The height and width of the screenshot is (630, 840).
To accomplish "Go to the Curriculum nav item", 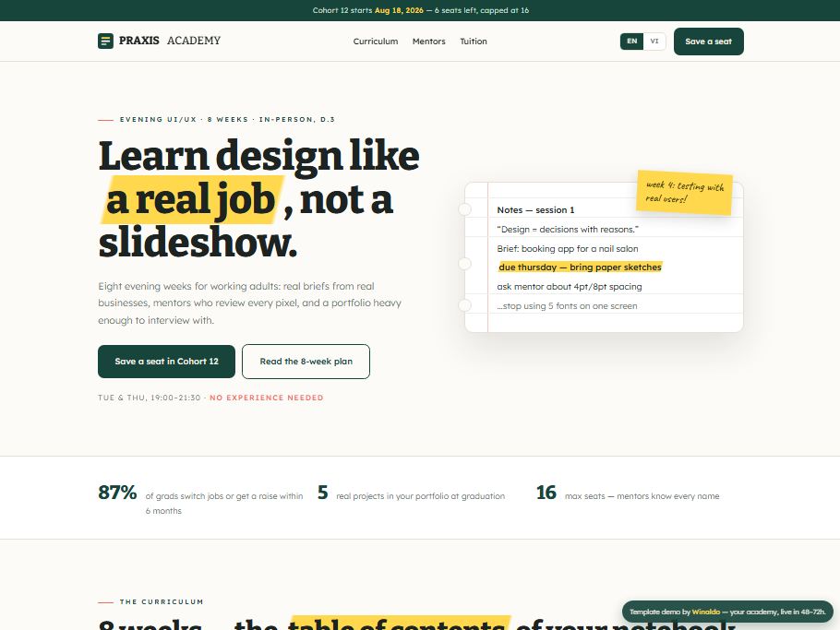I will point(376,42).
